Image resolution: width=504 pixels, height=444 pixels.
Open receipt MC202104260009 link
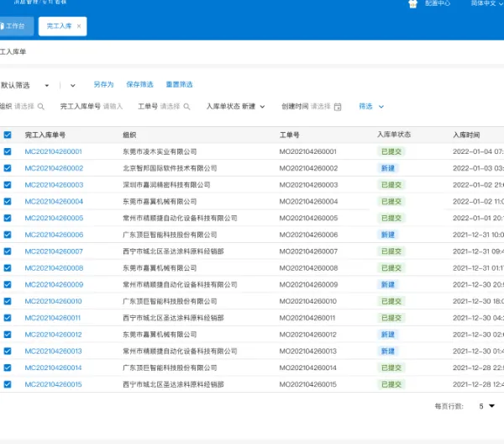pyautogui.click(x=54, y=285)
